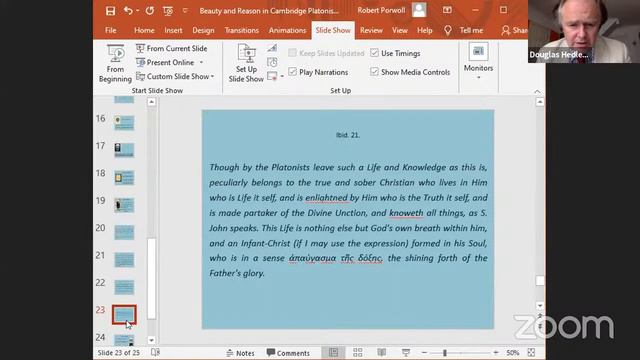Toggle Use Timings checkbox

pyautogui.click(x=374, y=53)
